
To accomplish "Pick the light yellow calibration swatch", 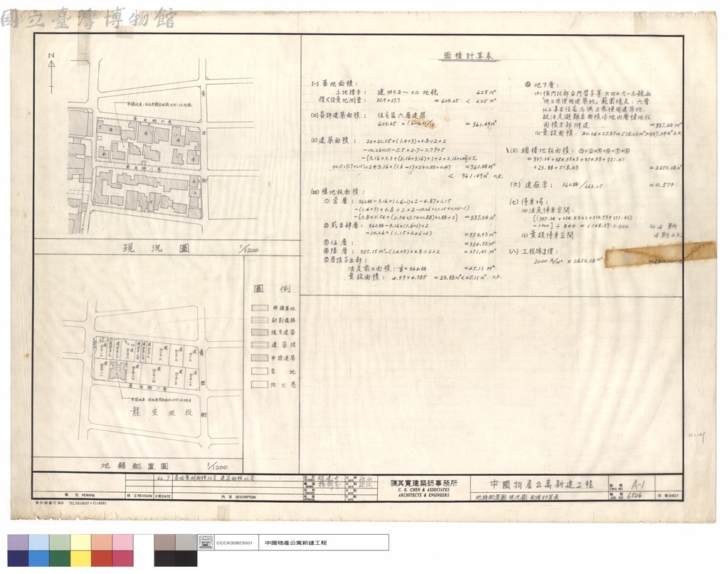I will point(81,543).
